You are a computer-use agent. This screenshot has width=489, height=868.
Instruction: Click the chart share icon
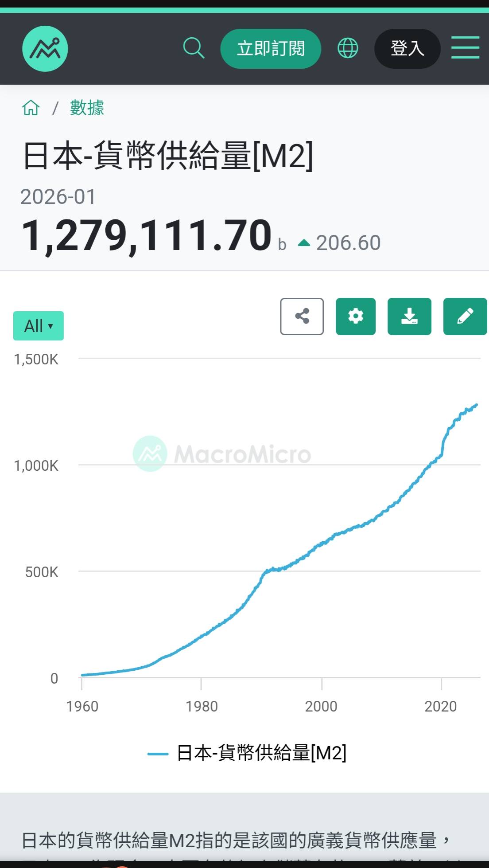(x=302, y=317)
